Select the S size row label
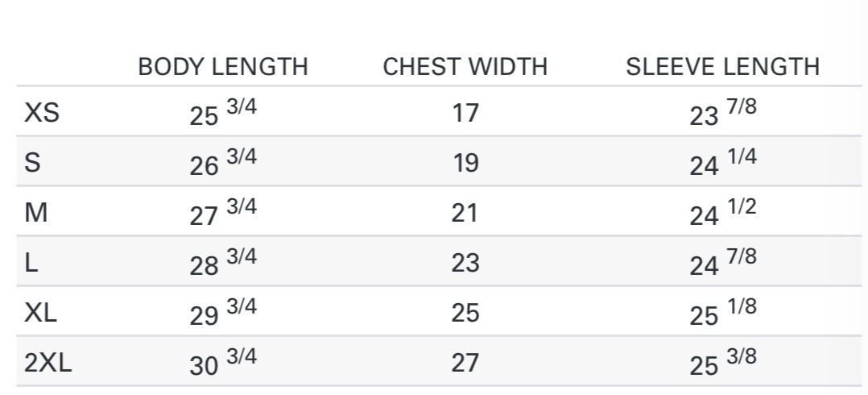Screen dimensions: 868x395 pyautogui.click(x=32, y=163)
